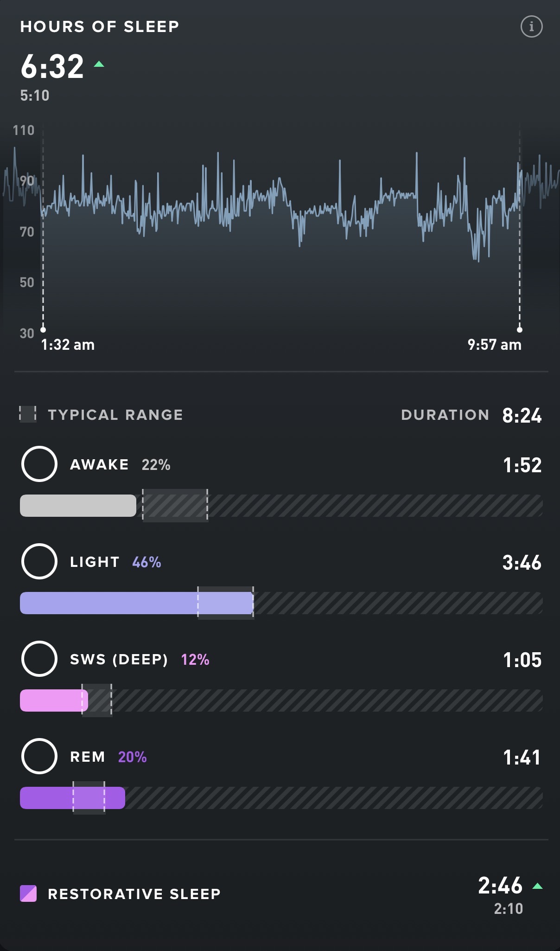The image size is (560, 951).
Task: Click the Typical Range label text
Action: pyautogui.click(x=115, y=415)
